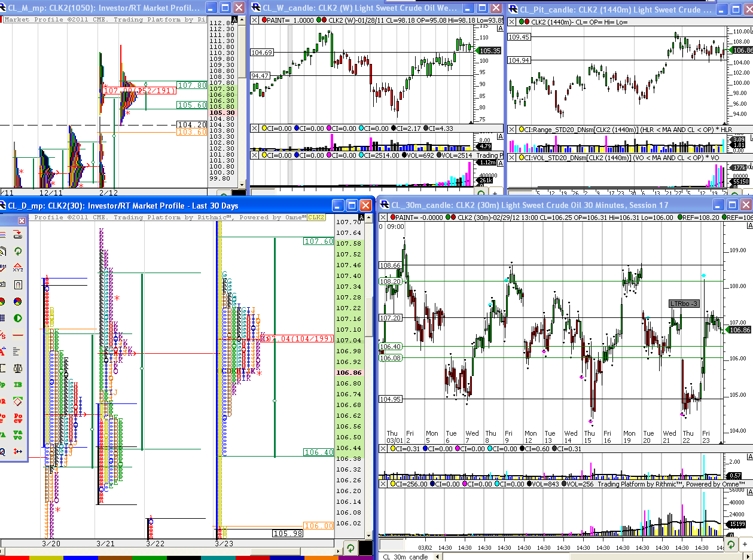This screenshot has height=560, width=753.
Task: Click the green 'va vo' icon
Action: [x=18, y=434]
